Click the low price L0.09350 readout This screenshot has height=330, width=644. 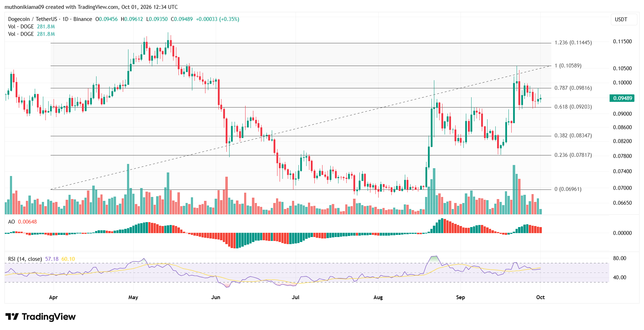point(157,19)
